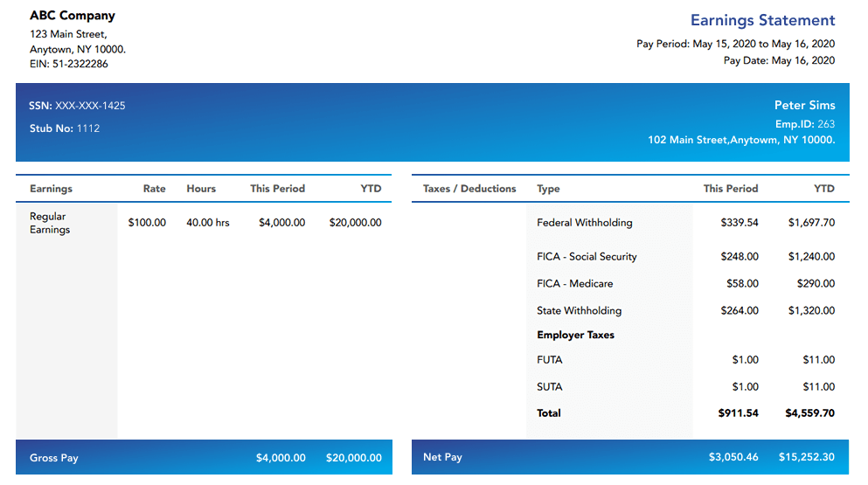Click the $339.54 Federal Withholding amount
Viewport: 868px width, 485px height.
[740, 223]
